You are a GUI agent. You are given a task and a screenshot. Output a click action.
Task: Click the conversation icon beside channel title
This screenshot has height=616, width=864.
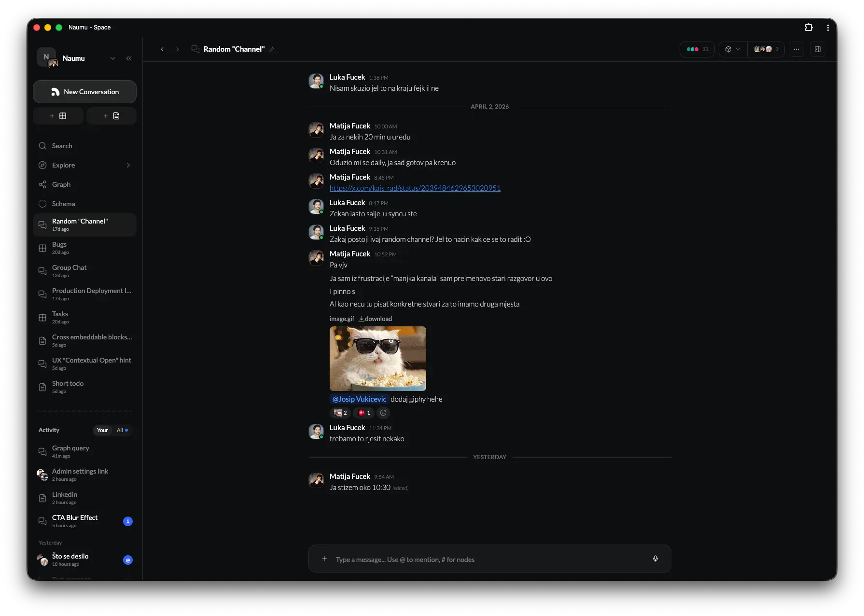pyautogui.click(x=195, y=49)
